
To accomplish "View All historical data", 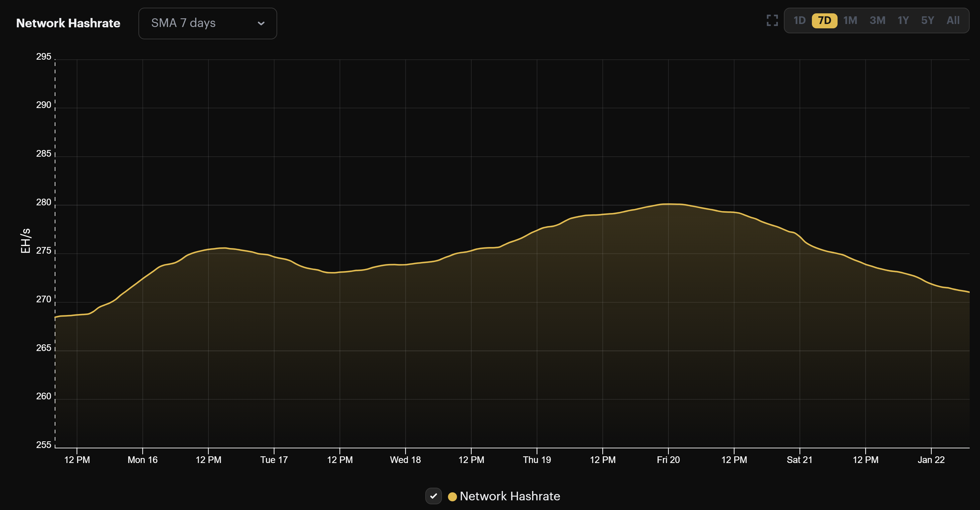I will coord(953,20).
